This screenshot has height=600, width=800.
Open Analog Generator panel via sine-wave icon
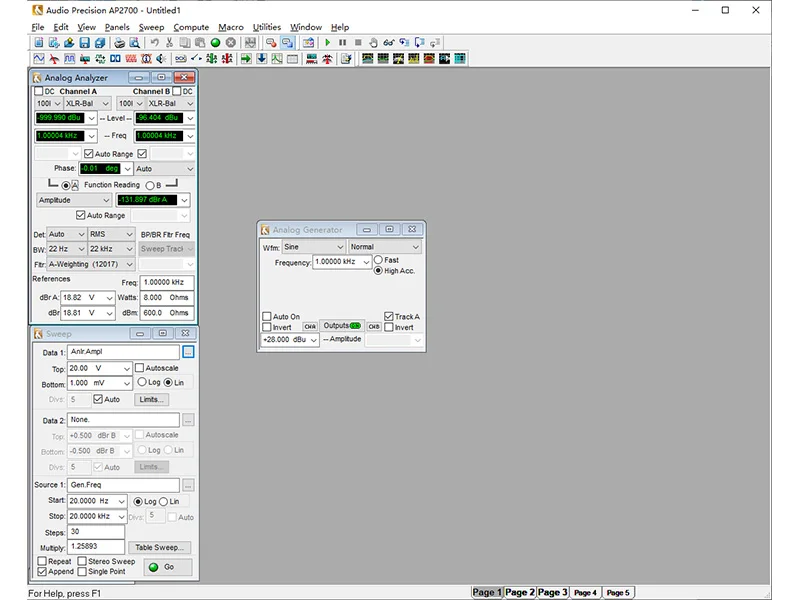[x=39, y=59]
